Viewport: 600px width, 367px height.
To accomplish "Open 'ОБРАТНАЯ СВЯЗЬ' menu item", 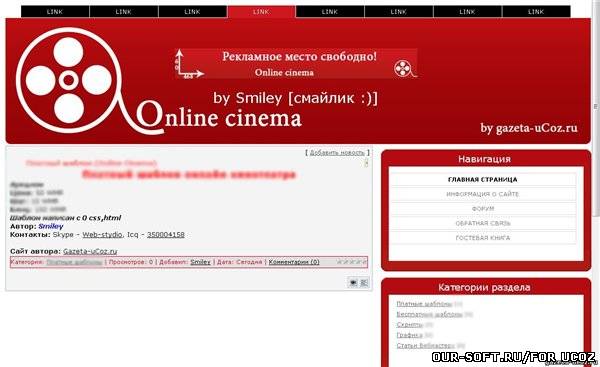I will click(483, 223).
